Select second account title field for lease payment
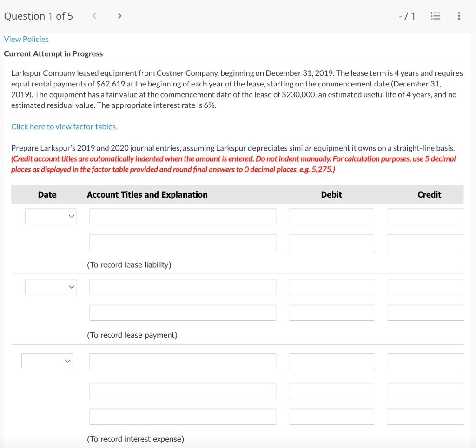 click(183, 313)
